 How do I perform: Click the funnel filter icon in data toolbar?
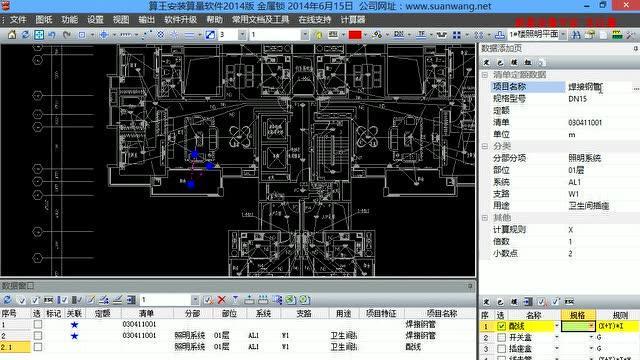[236, 300]
